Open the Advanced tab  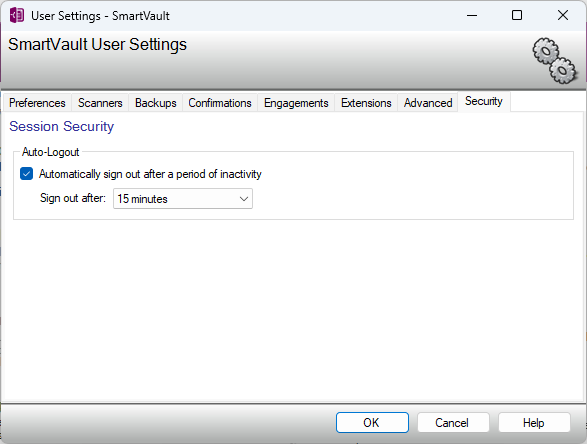428,103
